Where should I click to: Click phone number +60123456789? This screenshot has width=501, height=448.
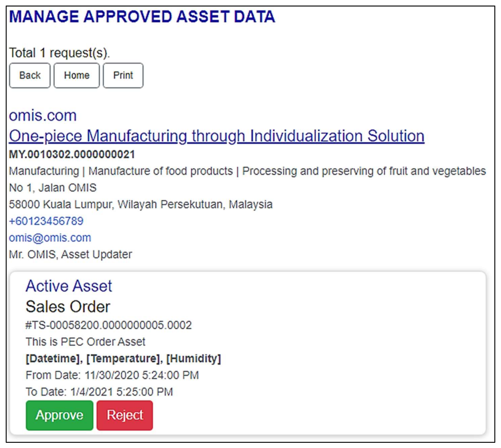46,221
